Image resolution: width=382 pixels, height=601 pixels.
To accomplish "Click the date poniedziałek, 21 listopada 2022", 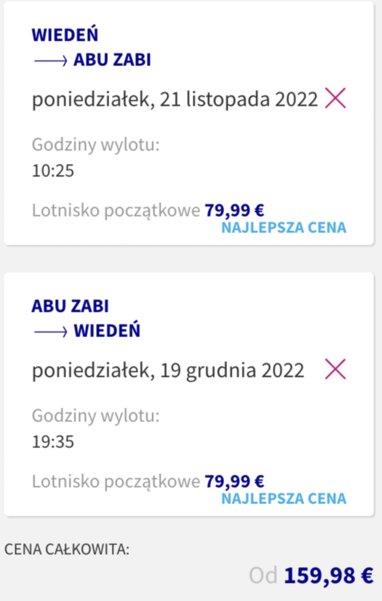I will [x=175, y=100].
